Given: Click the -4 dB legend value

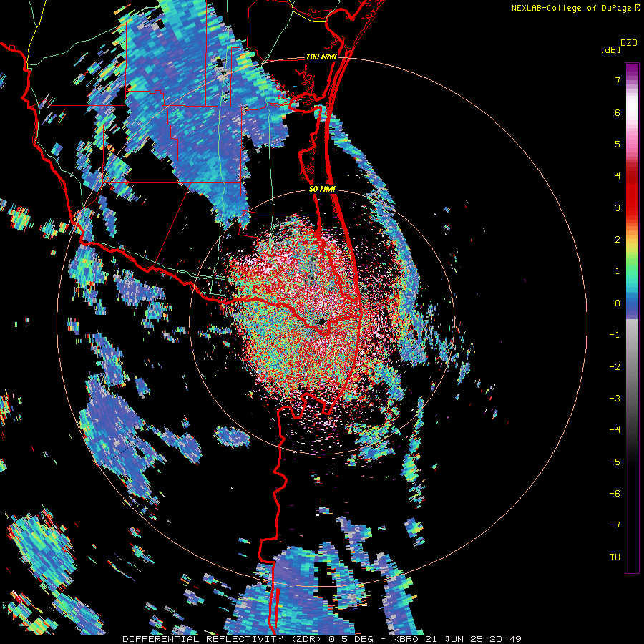Looking at the screenshot, I should (x=615, y=430).
